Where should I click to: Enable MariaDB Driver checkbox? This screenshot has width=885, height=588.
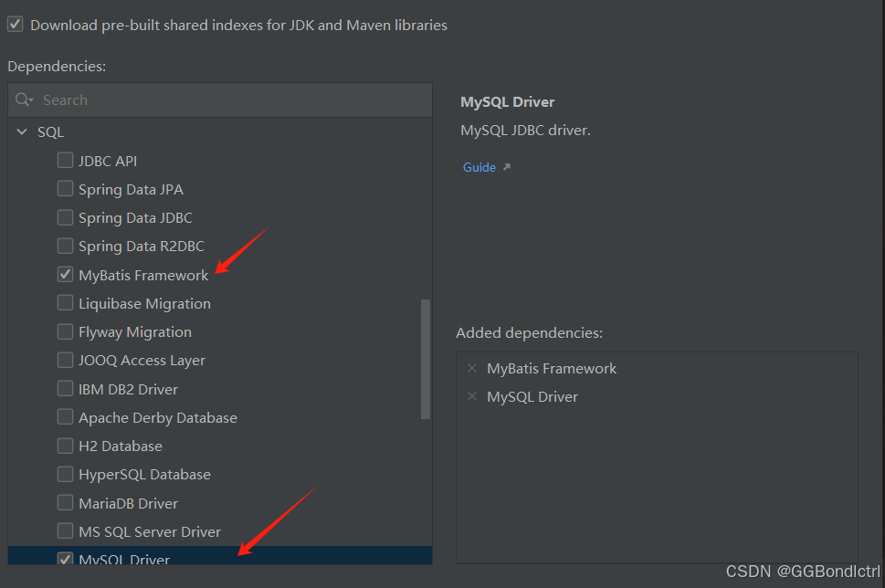point(66,502)
